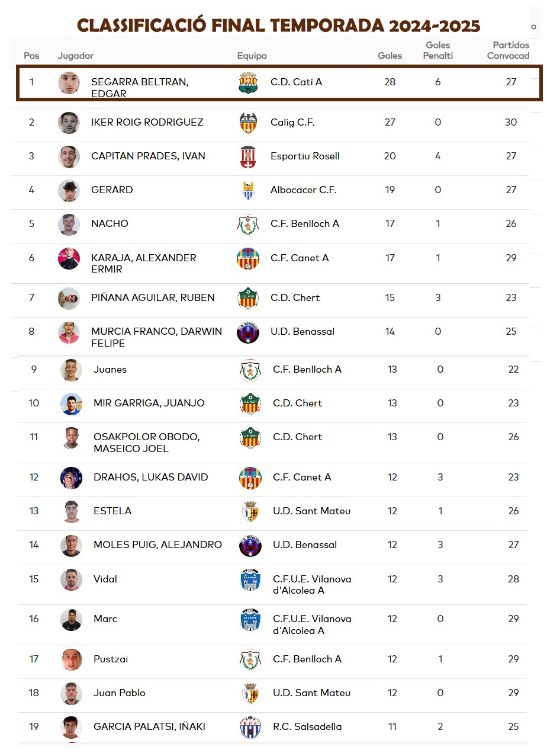
Task: Open IKER ROIG RODRIGUEZ player photo
Action: click(69, 123)
